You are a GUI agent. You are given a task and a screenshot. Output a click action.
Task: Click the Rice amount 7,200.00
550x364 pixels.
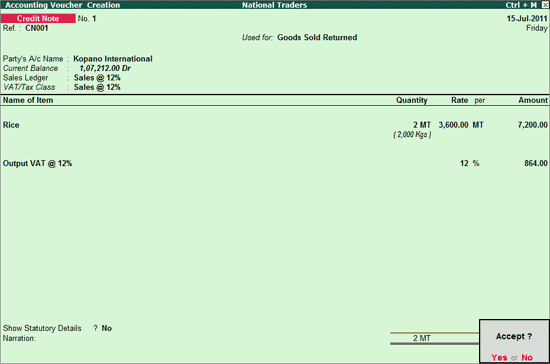pyautogui.click(x=532, y=125)
